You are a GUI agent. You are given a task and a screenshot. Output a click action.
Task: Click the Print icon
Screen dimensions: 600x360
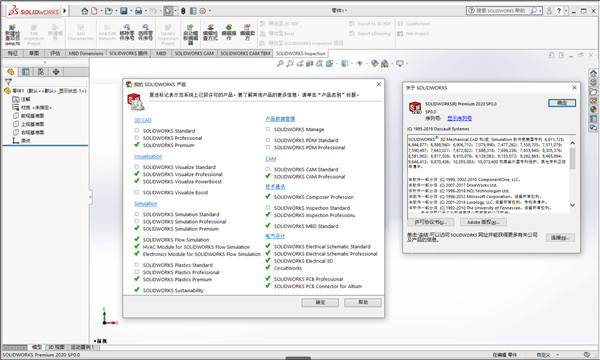pos(139,11)
